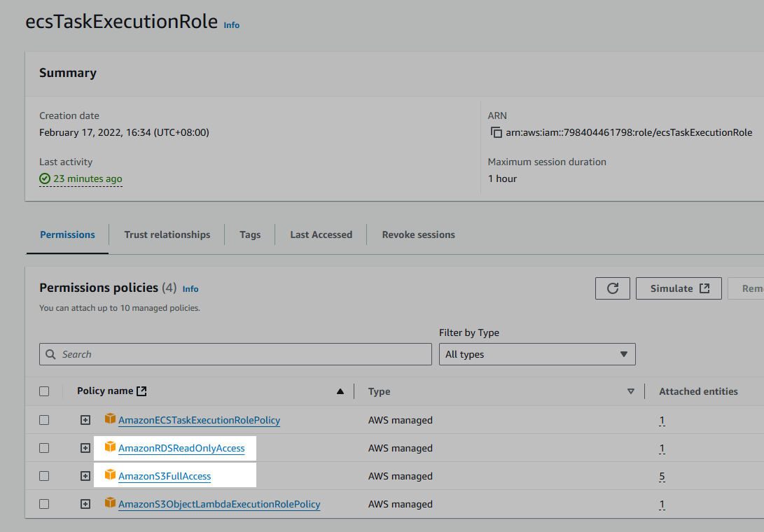The width and height of the screenshot is (764, 532).
Task: Open the AmazonECSTaskExecutionRolePolicy link
Action: pos(200,420)
